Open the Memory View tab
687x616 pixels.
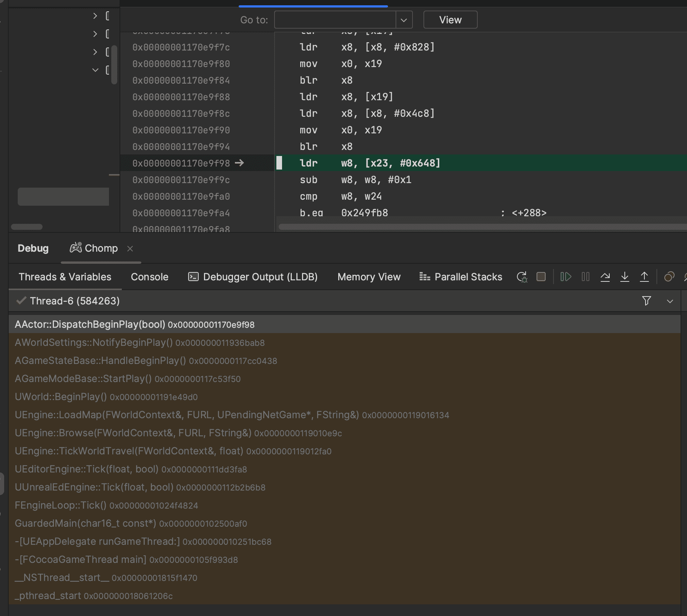369,277
